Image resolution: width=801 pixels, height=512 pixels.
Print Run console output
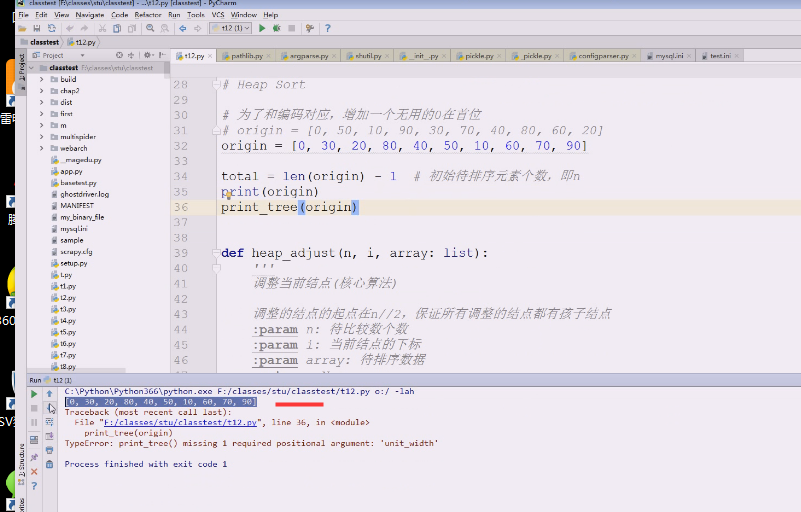click(x=50, y=450)
